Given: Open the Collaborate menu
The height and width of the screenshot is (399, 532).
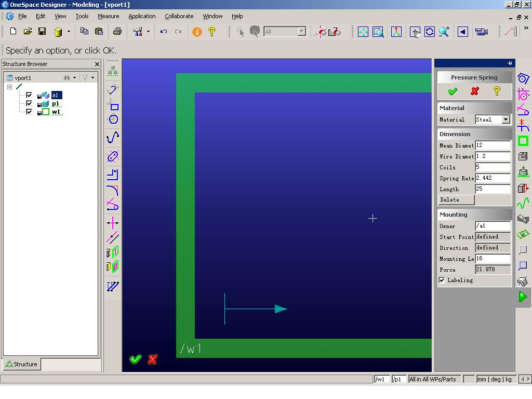Looking at the screenshot, I should point(179,16).
